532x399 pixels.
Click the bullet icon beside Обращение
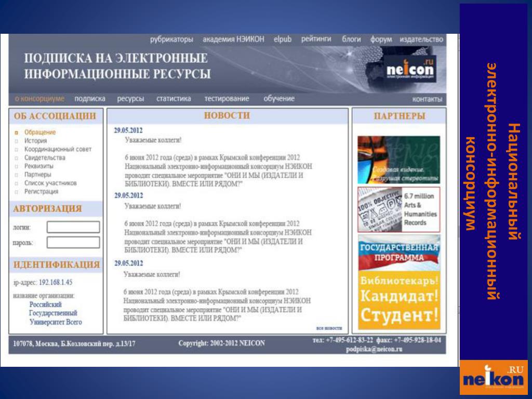pyautogui.click(x=16, y=132)
